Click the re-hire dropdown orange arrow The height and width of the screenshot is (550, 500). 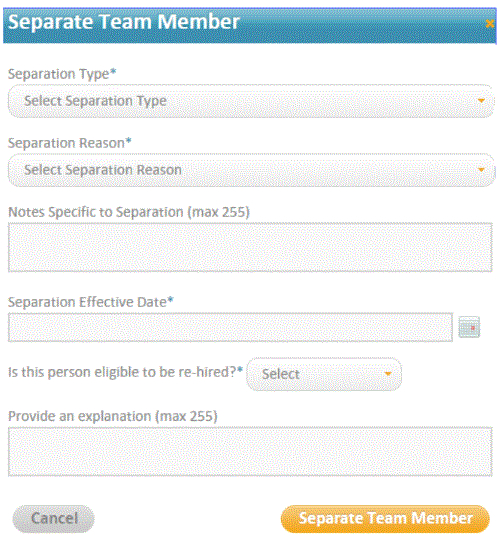pos(388,374)
